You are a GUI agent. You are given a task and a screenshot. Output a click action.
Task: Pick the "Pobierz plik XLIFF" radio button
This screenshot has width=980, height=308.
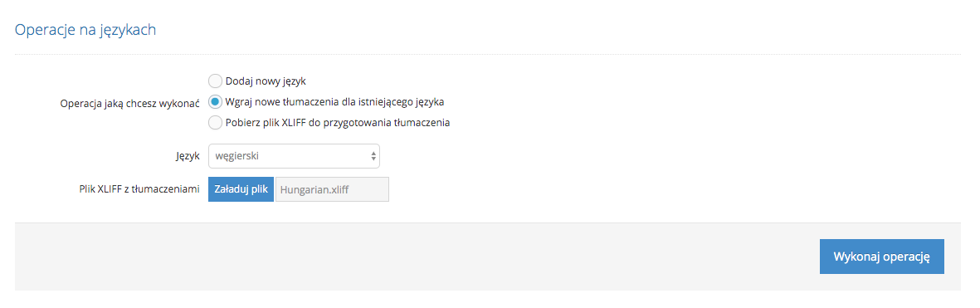(x=215, y=122)
